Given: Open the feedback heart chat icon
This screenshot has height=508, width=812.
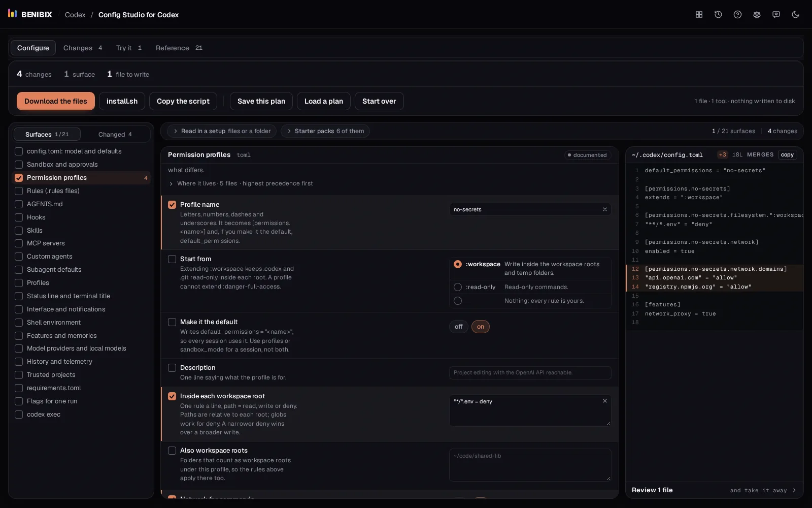Looking at the screenshot, I should click(776, 15).
